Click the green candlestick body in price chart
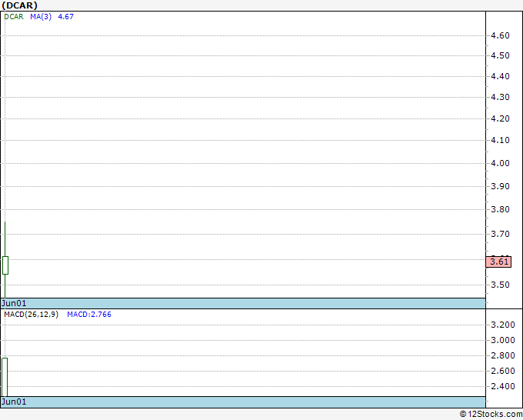 (5, 265)
